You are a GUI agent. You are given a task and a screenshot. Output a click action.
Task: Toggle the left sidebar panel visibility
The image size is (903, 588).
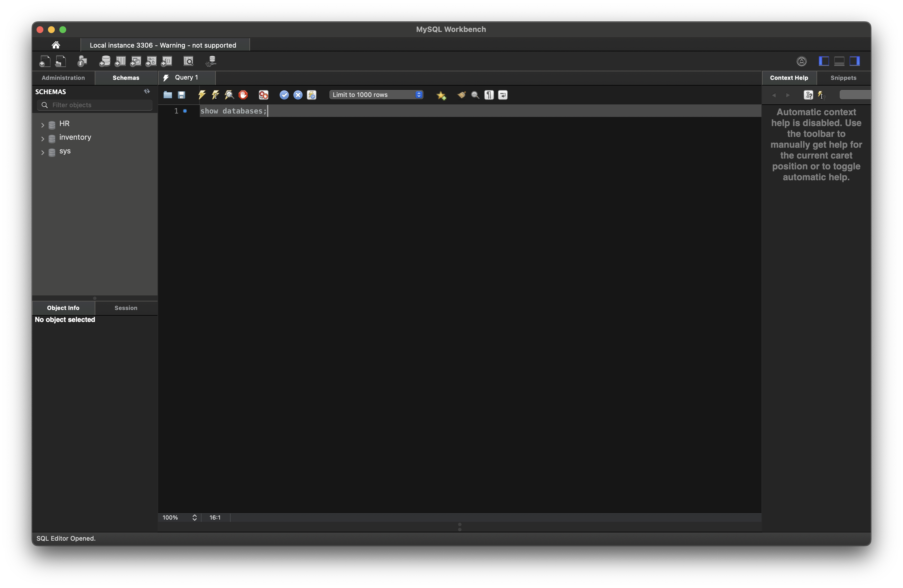click(824, 61)
